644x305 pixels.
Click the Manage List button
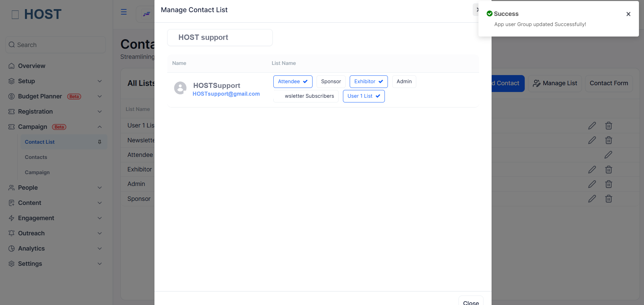555,84
